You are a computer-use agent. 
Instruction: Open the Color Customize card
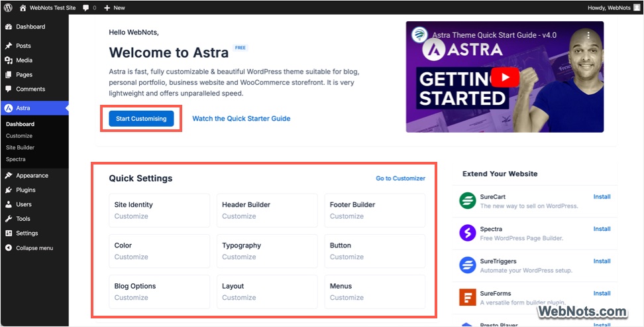pos(160,251)
